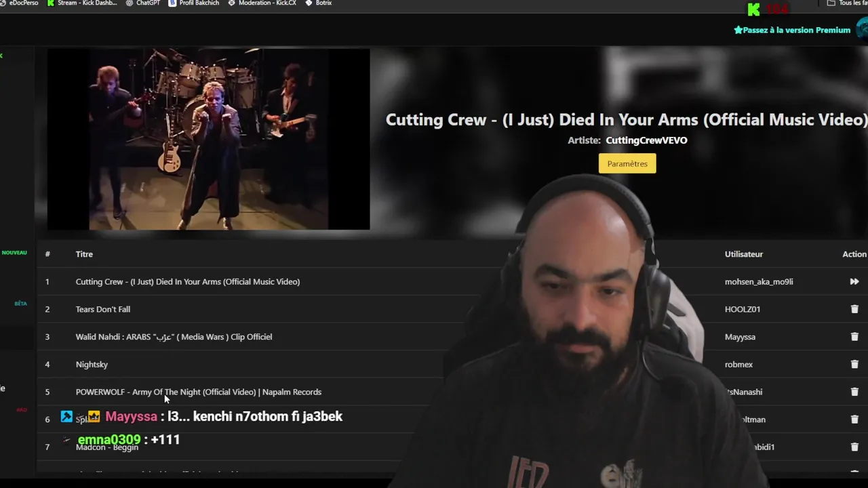This screenshot has height=488, width=868.
Task: Click the Premium star icon
Action: (738, 30)
